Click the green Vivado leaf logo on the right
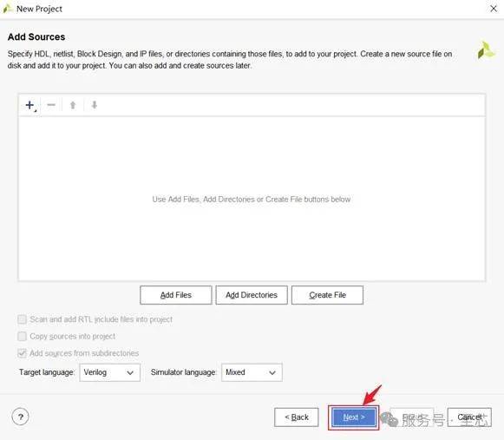The height and width of the screenshot is (440, 504). coord(486,51)
